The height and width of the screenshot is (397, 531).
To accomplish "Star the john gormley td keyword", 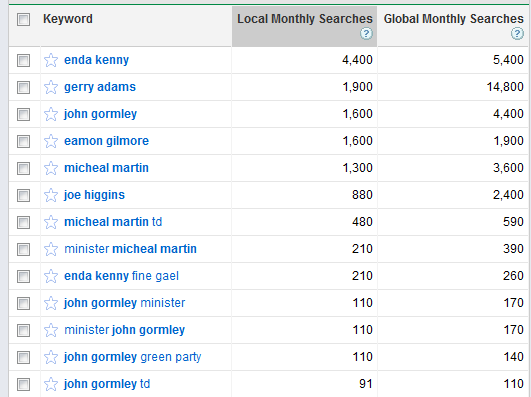I will 51,384.
